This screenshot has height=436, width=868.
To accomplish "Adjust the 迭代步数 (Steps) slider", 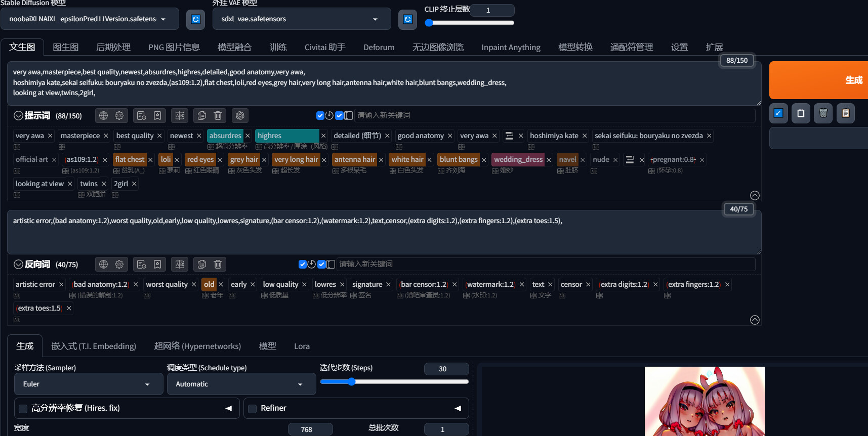I will pyautogui.click(x=394, y=381).
